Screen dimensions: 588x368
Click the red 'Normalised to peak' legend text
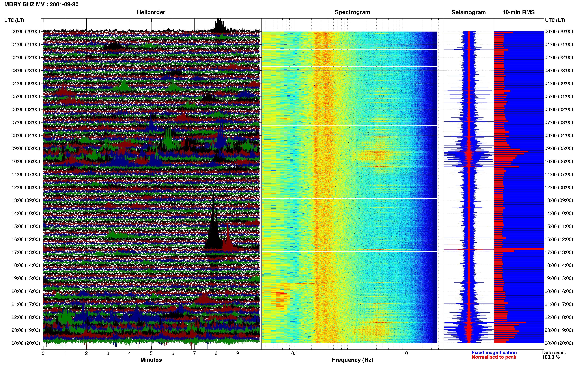point(494,357)
